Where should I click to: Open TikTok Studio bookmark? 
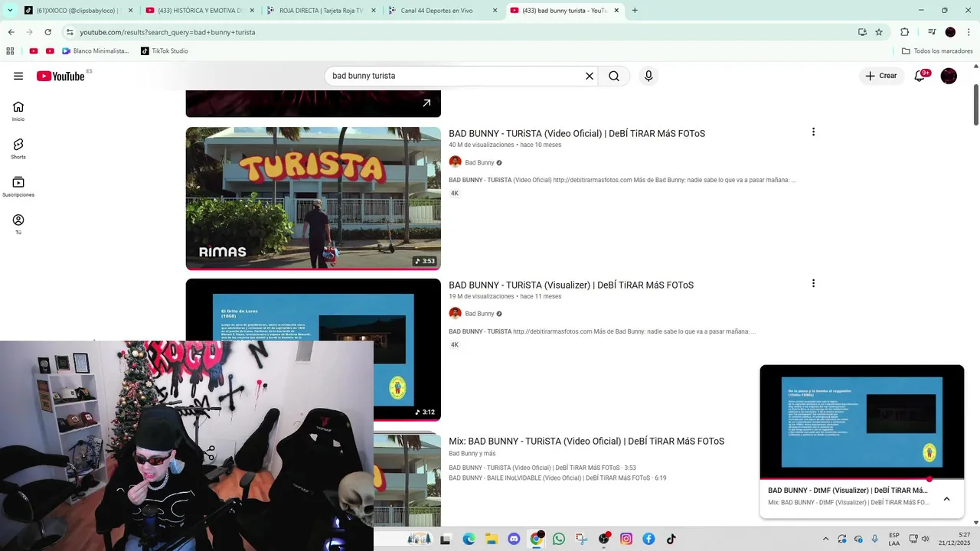coord(165,51)
